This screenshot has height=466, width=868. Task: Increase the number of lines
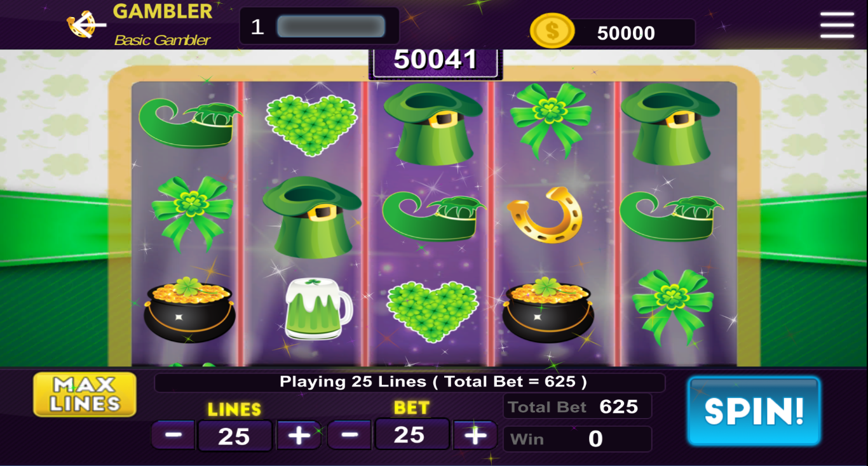pos(299,436)
